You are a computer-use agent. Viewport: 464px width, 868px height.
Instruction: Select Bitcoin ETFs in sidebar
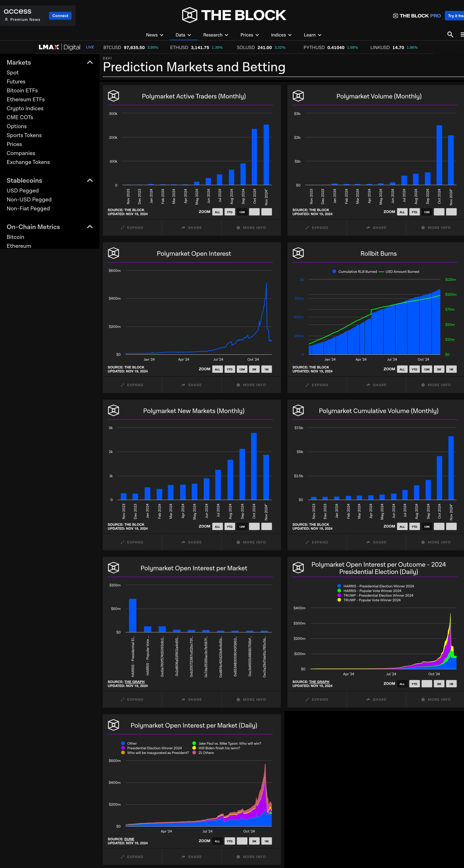22,90
